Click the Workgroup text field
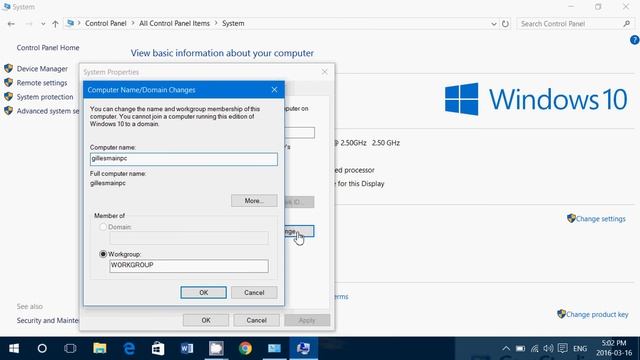Screen dimensions: 640x360 pos(189,266)
